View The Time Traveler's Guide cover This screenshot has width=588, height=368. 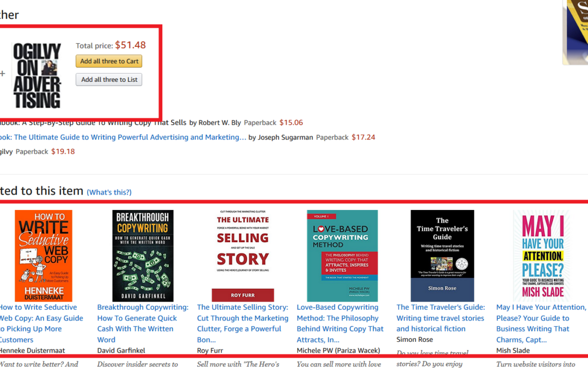(x=442, y=256)
